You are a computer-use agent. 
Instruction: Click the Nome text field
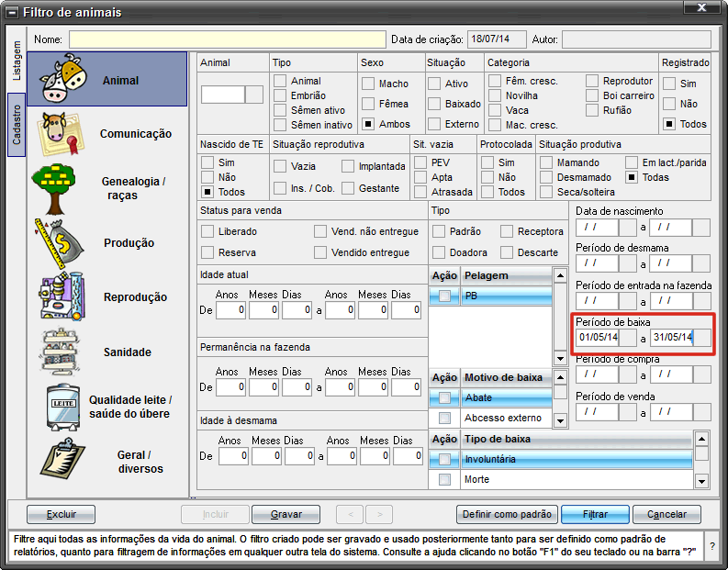point(228,39)
